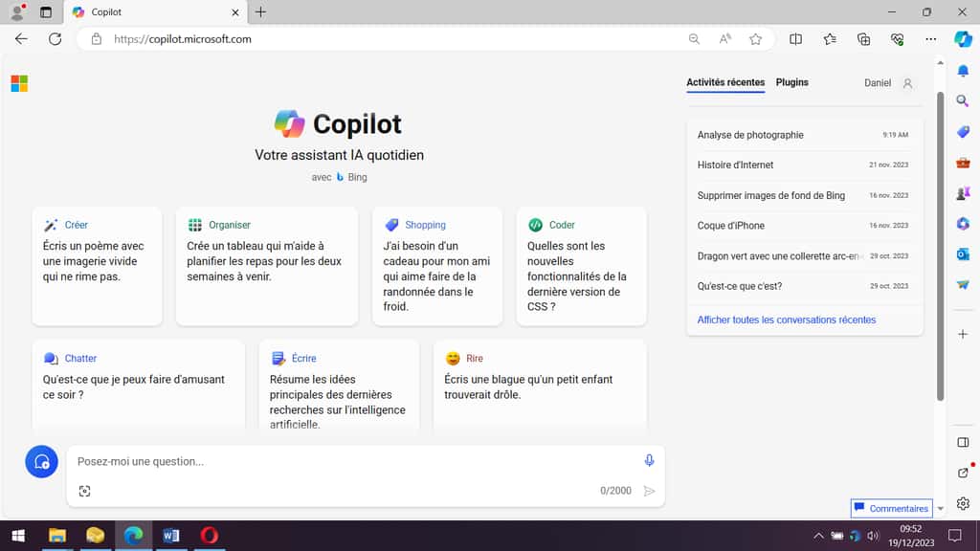Open the Commentaires feedback button
The image size is (980, 551).
tap(892, 508)
